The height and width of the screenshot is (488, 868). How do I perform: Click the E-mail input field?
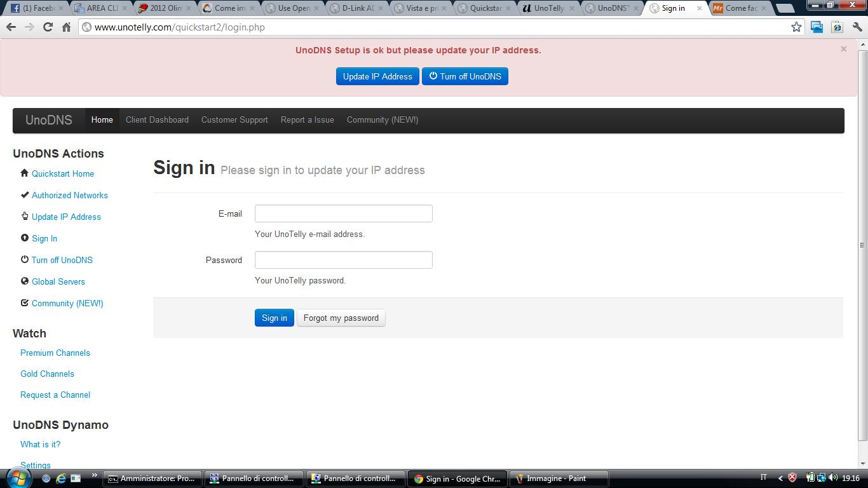pyautogui.click(x=343, y=213)
